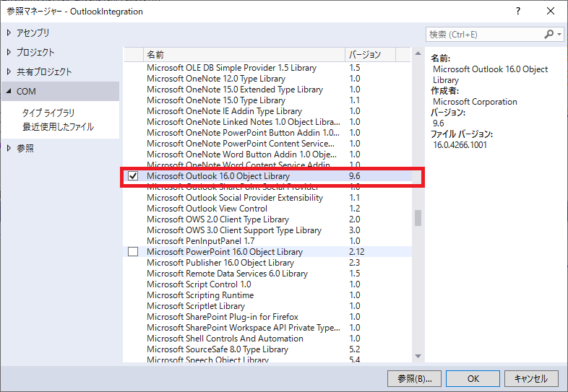Click the list scrollbar thumb
The height and width of the screenshot is (392, 568).
(418, 218)
